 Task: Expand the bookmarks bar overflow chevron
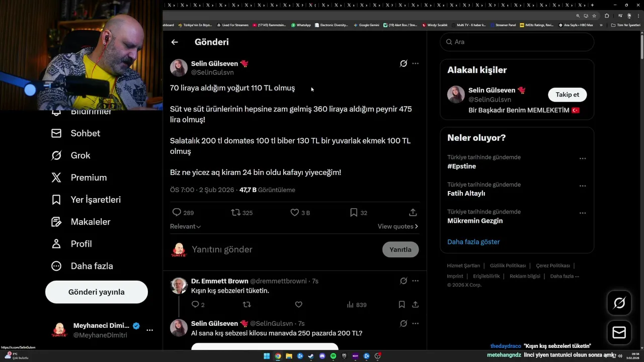pos(601,25)
